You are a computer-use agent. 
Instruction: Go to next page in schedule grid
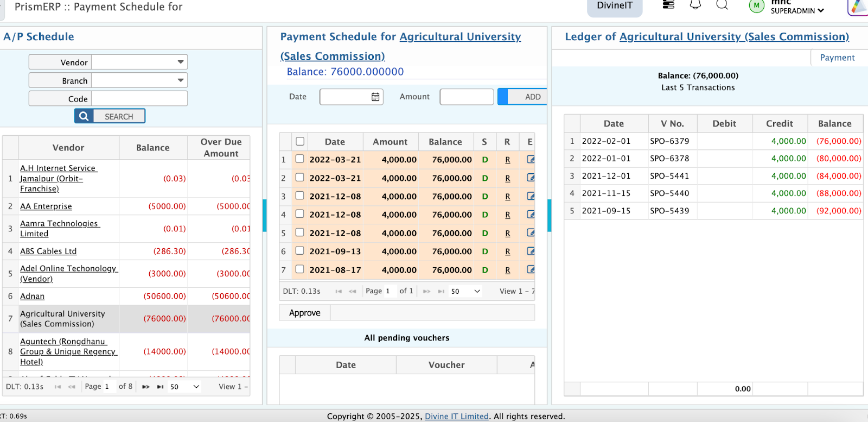pyautogui.click(x=427, y=291)
